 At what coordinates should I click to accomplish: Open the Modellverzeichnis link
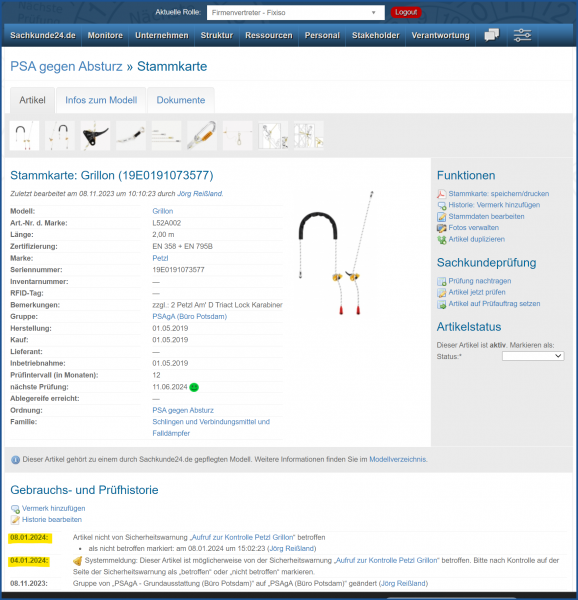click(398, 459)
